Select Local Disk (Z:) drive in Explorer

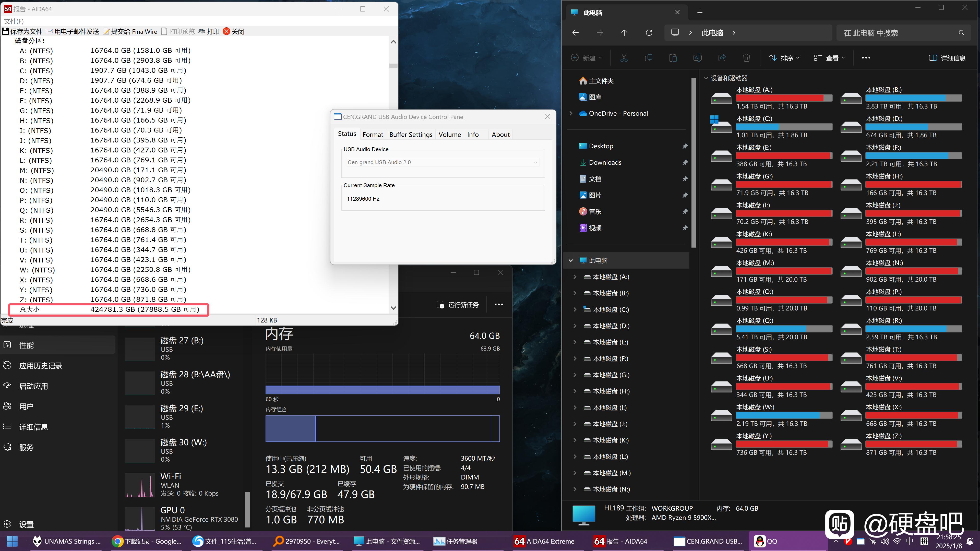click(901, 444)
